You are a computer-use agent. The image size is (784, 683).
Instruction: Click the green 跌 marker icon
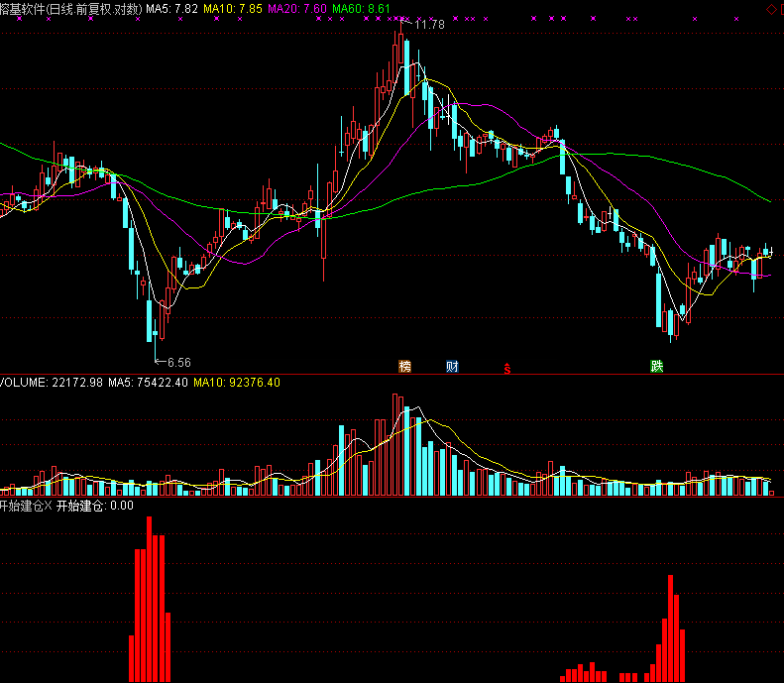656,367
